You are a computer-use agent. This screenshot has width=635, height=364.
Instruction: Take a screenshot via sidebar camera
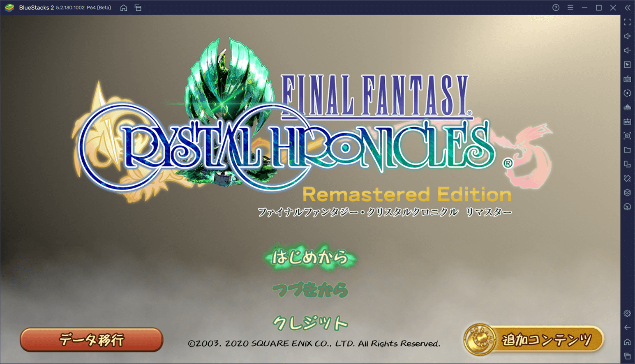tap(627, 136)
